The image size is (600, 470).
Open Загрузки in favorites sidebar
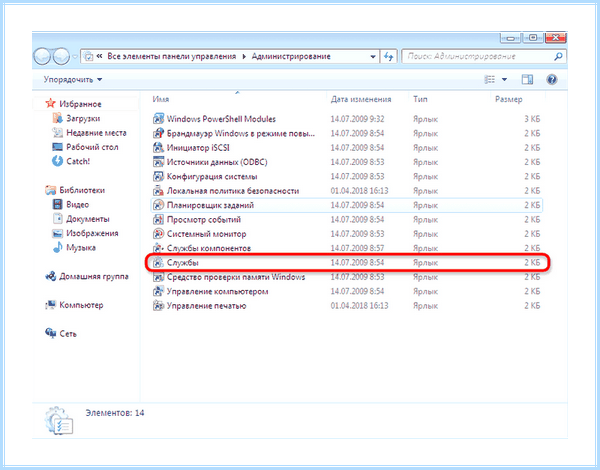click(x=83, y=118)
